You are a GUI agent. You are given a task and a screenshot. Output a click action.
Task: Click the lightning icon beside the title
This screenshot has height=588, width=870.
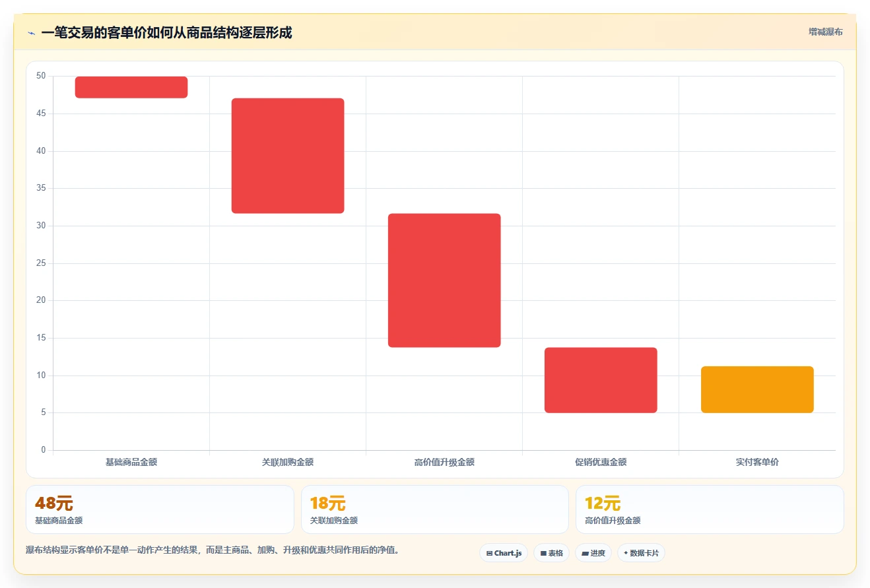pyautogui.click(x=31, y=33)
